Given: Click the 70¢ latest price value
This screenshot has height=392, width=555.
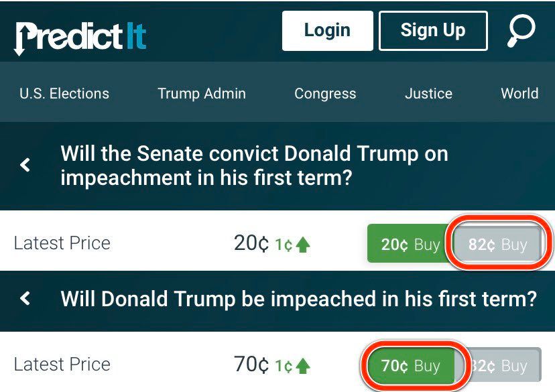Looking at the screenshot, I should pos(252,365).
